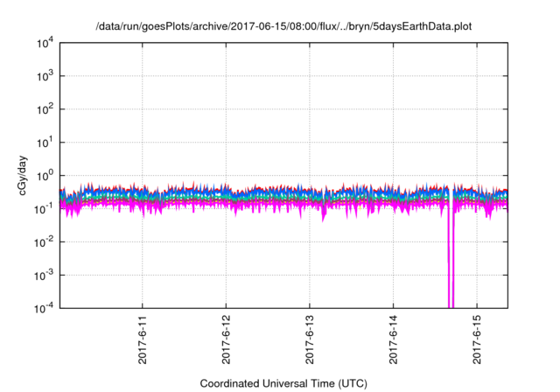Screen dimensions: 560x392
Task: Click the 2017-6-15 date label
Action: tap(476, 339)
